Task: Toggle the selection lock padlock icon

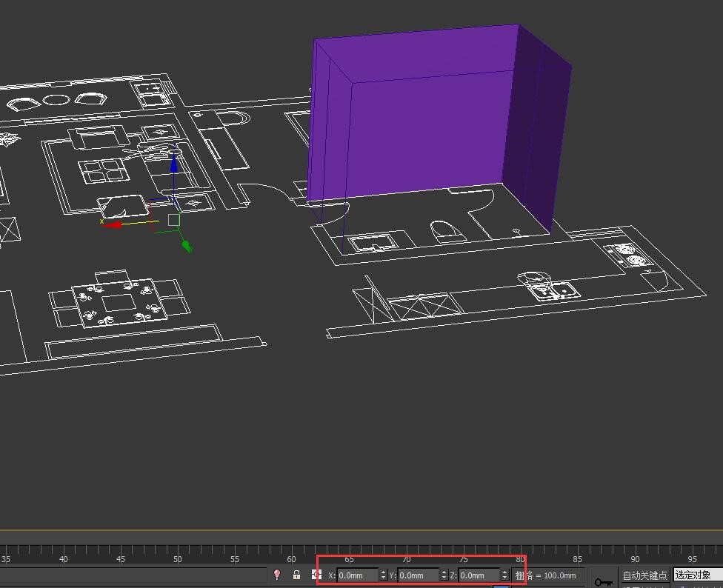Action: (x=296, y=574)
